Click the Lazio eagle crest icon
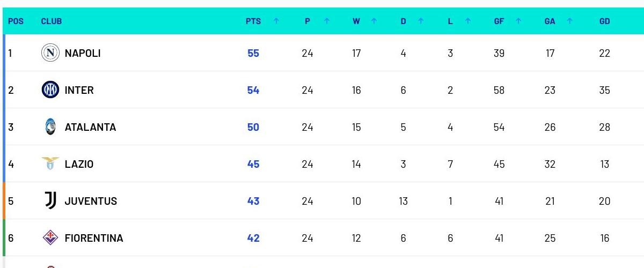This screenshot has width=644, height=268. click(x=50, y=164)
